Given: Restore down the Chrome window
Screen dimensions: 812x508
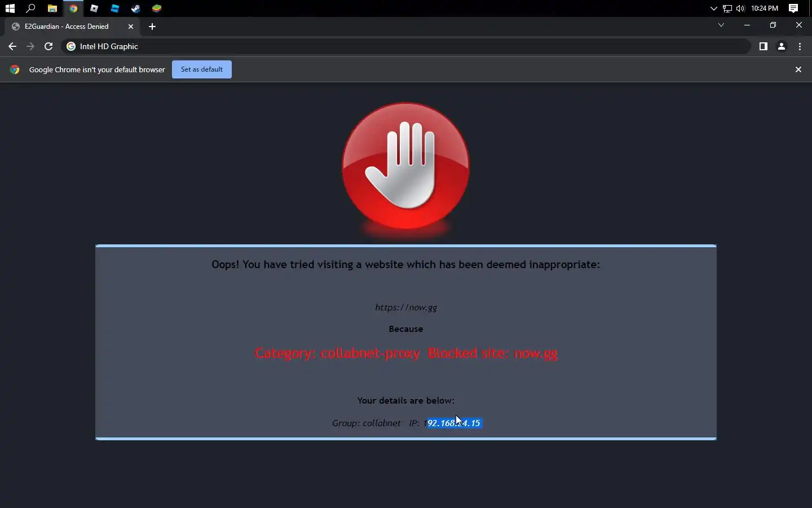Looking at the screenshot, I should [773, 25].
